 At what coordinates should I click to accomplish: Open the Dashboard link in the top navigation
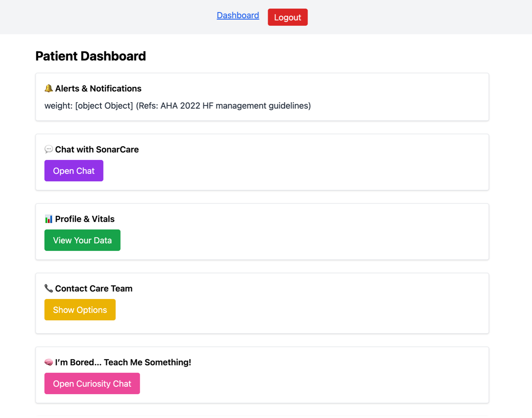(x=238, y=15)
